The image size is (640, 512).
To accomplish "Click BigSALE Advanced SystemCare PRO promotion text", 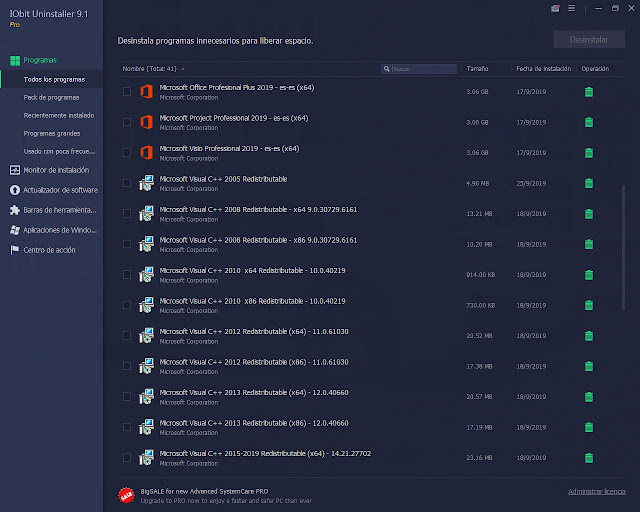I will tap(204, 491).
